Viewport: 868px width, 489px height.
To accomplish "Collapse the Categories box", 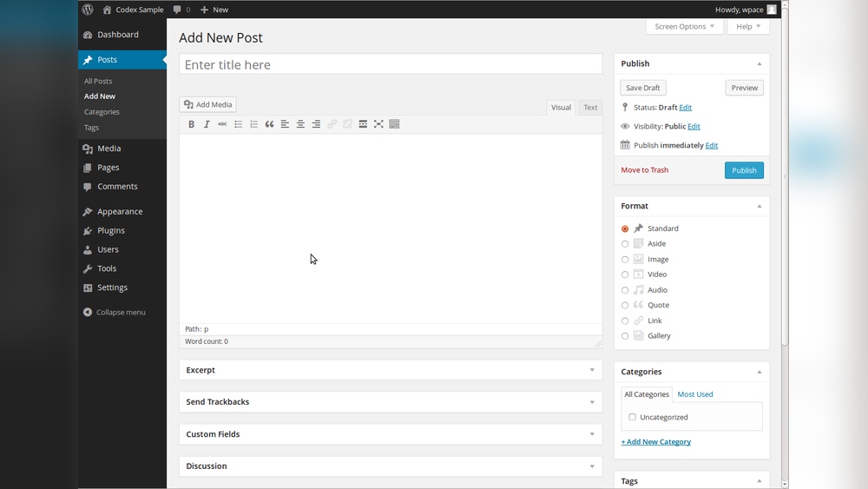I will point(759,372).
